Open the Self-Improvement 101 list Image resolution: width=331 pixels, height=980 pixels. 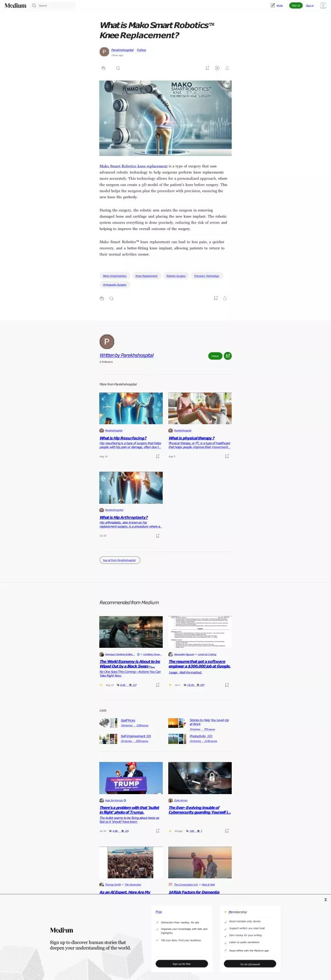pos(136,736)
